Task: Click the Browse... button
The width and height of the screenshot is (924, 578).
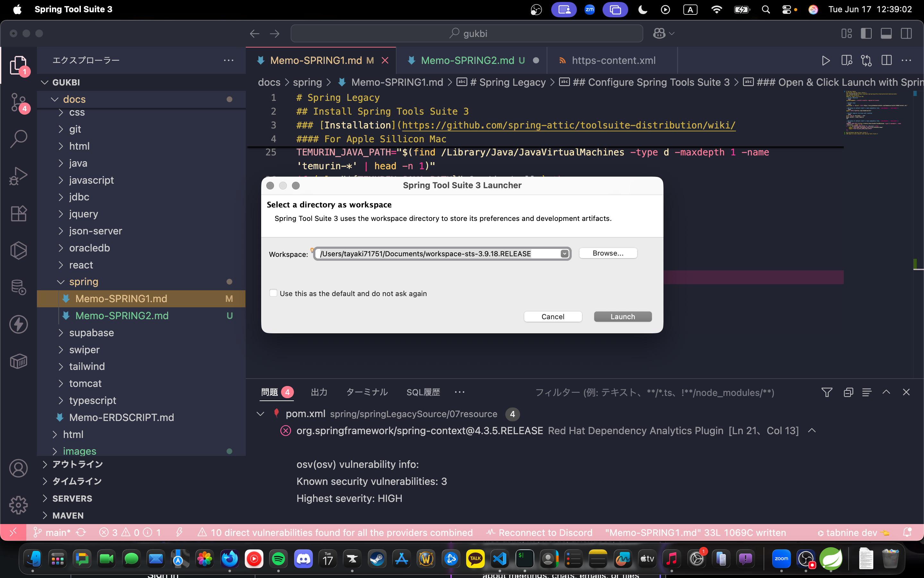Action: [x=608, y=253]
